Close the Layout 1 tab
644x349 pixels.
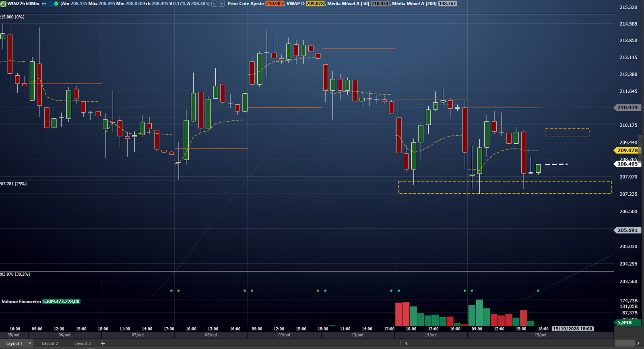pos(29,343)
